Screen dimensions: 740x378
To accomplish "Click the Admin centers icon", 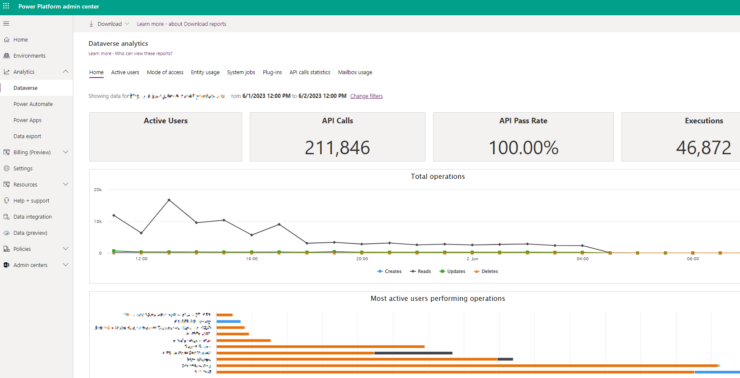I will (x=7, y=265).
